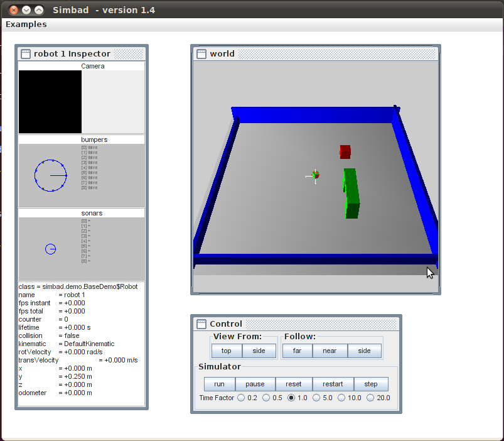Click the sonars circle display
The width and height of the screenshot is (504, 441).
(50, 249)
